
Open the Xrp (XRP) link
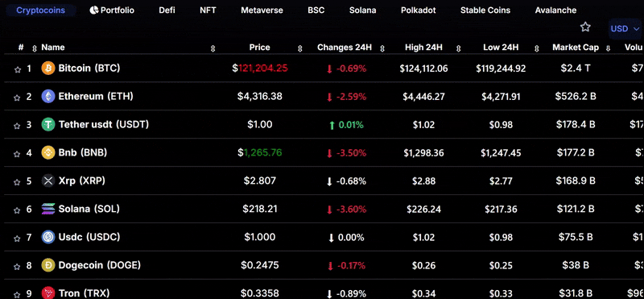click(x=82, y=181)
